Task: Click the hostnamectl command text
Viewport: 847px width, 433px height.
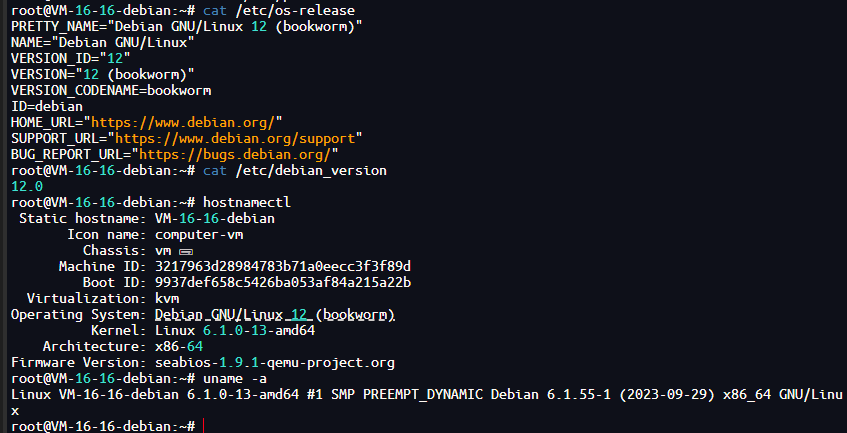Action: tap(247, 203)
